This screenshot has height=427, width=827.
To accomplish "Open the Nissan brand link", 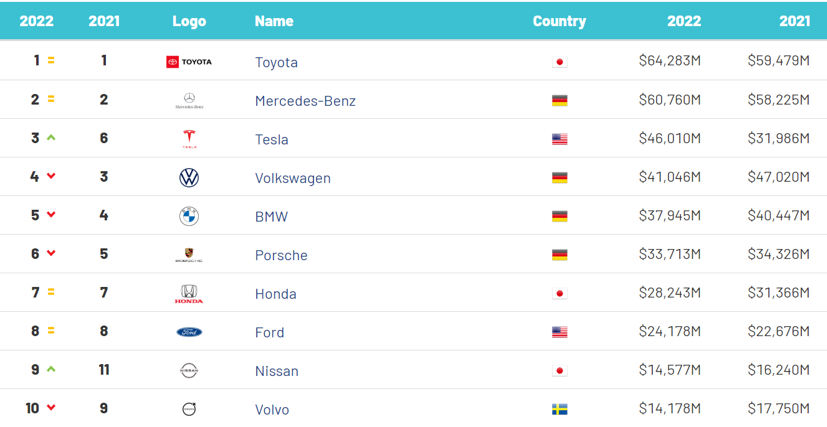I will 276,371.
